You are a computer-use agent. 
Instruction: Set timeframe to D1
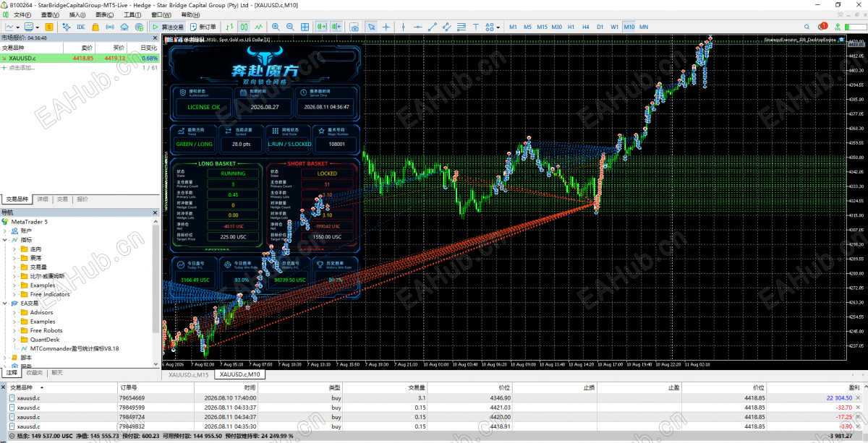coord(600,27)
